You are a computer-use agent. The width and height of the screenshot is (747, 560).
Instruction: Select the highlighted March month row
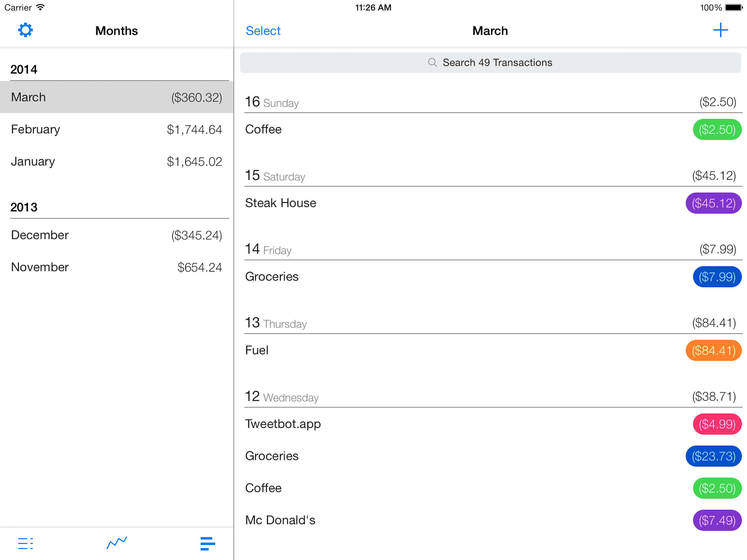[x=116, y=97]
